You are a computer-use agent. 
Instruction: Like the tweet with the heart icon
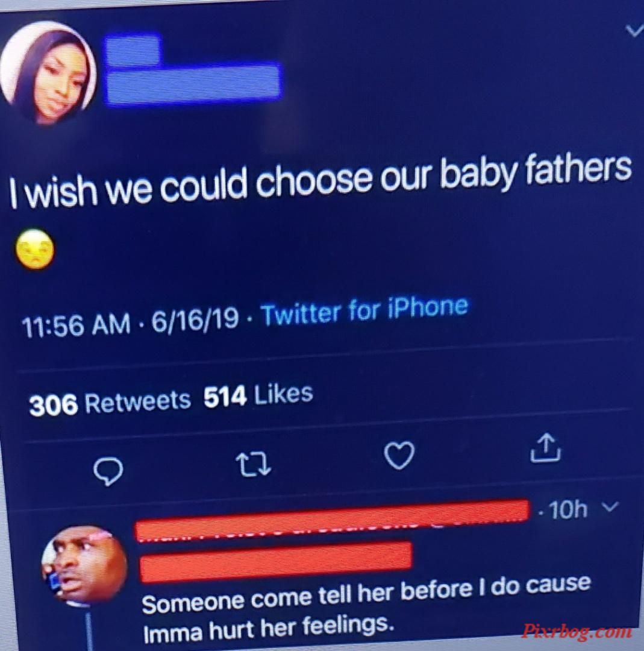coord(399,456)
